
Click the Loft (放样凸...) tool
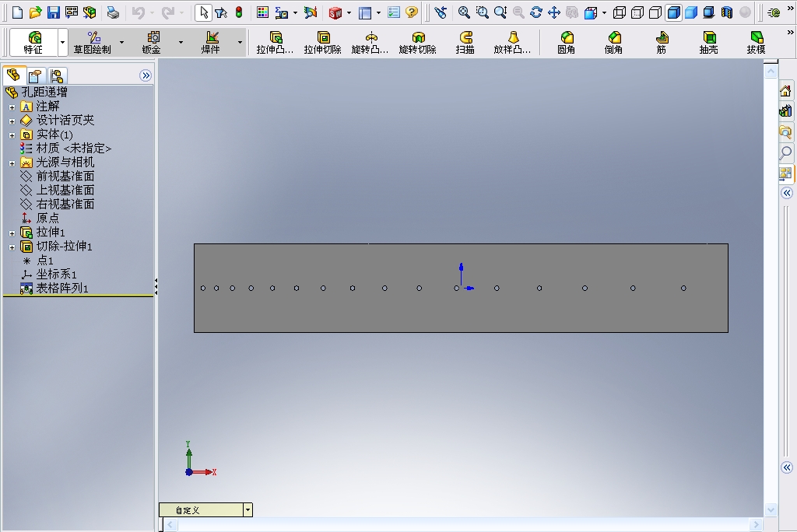click(x=512, y=42)
